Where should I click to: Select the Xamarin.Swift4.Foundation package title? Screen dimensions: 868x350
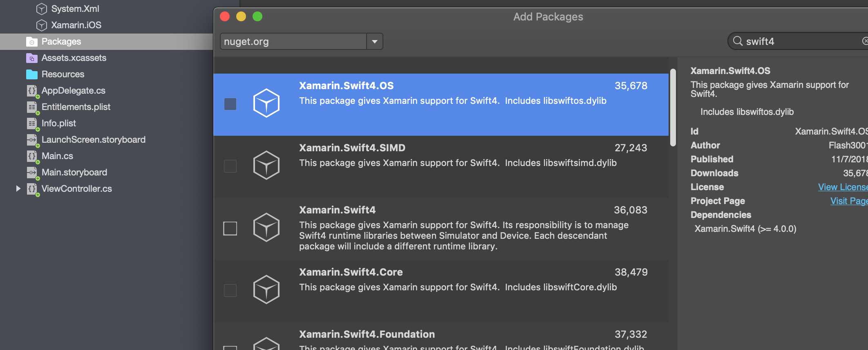point(367,334)
